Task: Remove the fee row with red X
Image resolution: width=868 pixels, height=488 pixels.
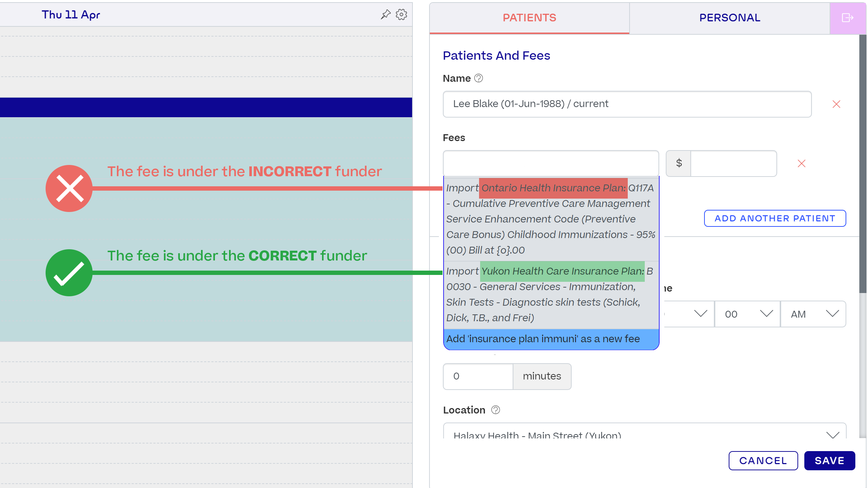Action: 801,164
